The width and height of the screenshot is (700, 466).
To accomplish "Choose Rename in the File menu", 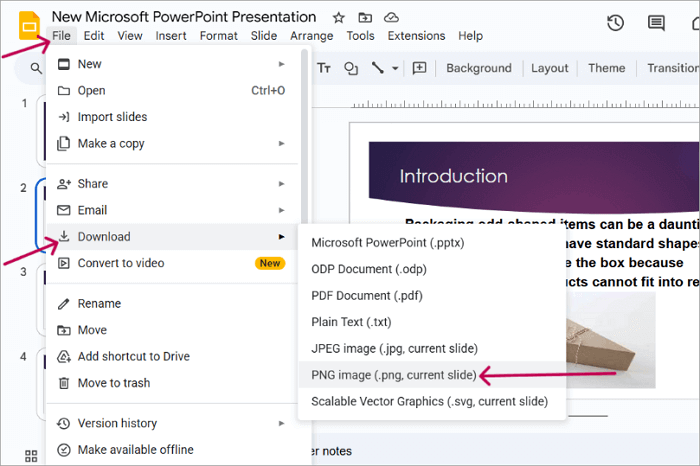I will click(x=172, y=304).
